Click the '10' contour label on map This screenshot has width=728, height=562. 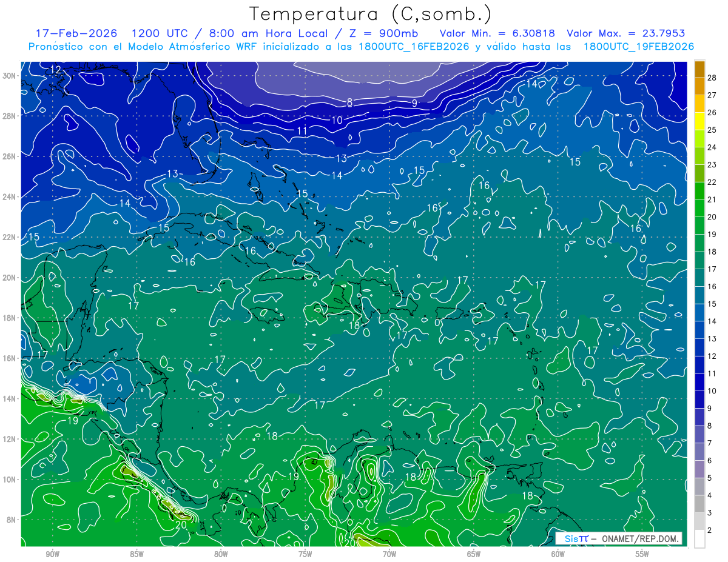click(337, 120)
